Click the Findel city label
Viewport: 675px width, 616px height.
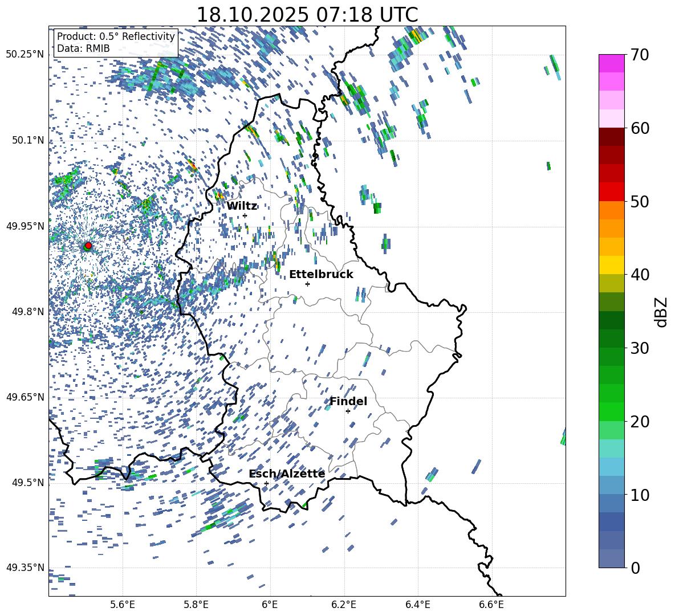[x=348, y=401]
